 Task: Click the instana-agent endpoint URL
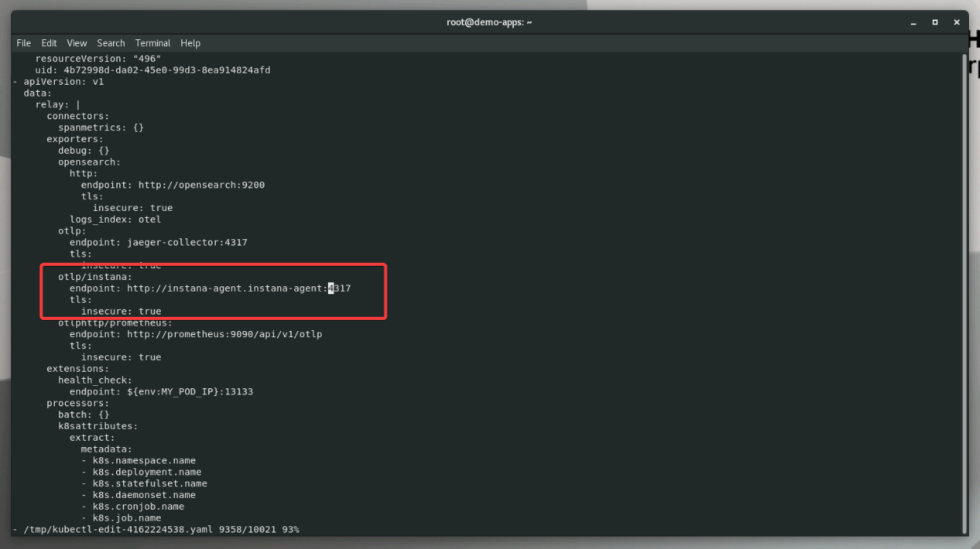click(239, 289)
